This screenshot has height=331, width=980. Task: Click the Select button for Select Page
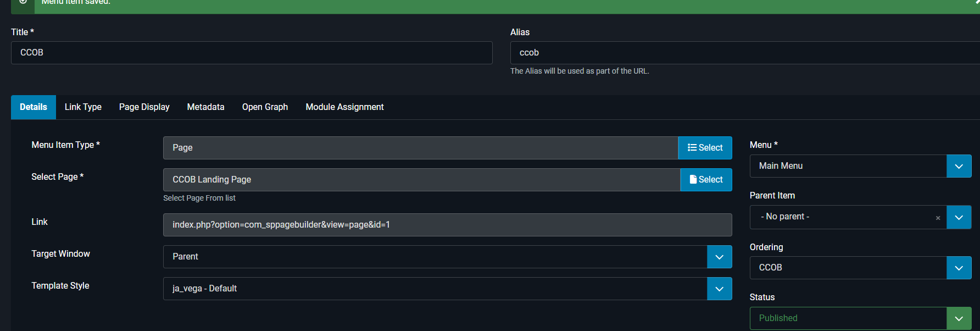(x=706, y=180)
